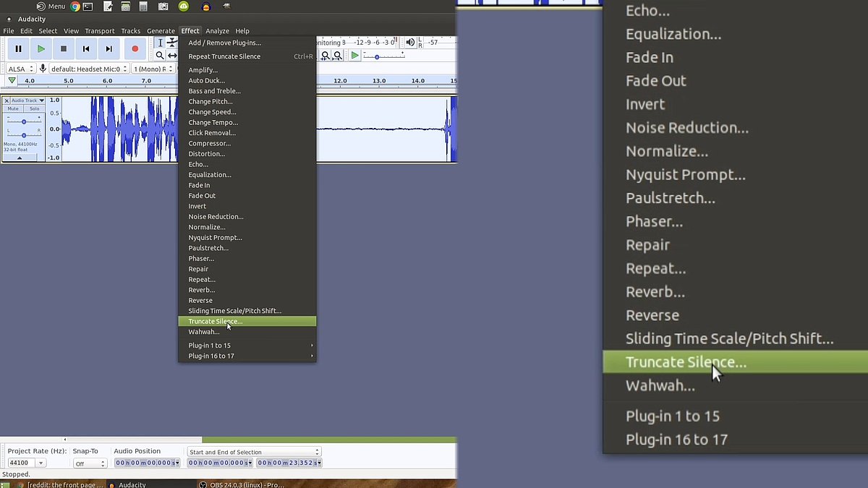Choose the Distortion effect
The image size is (868, 488).
click(x=247, y=154)
